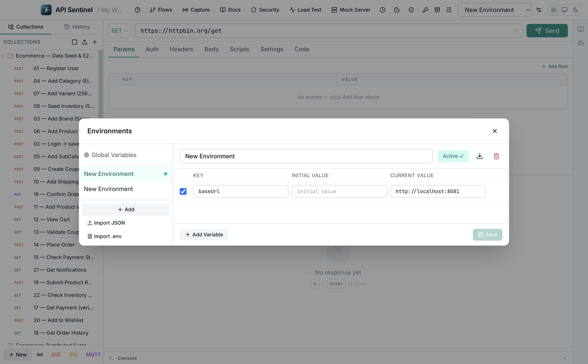Open Mock Server from top navigation

[x=351, y=10]
